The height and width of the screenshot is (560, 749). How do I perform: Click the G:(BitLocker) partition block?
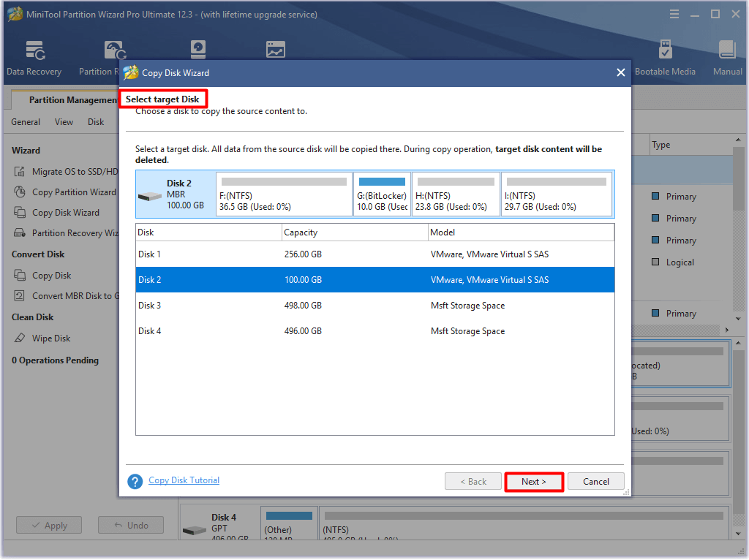(382, 194)
